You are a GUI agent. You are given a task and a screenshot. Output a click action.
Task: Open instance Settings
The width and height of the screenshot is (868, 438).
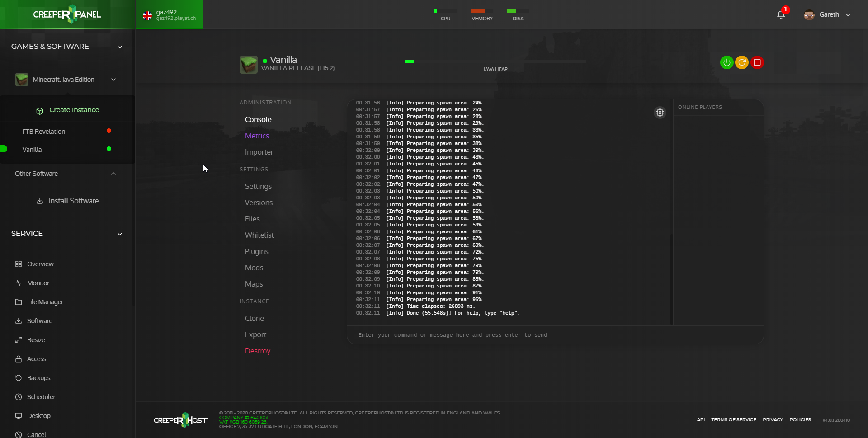pyautogui.click(x=258, y=186)
